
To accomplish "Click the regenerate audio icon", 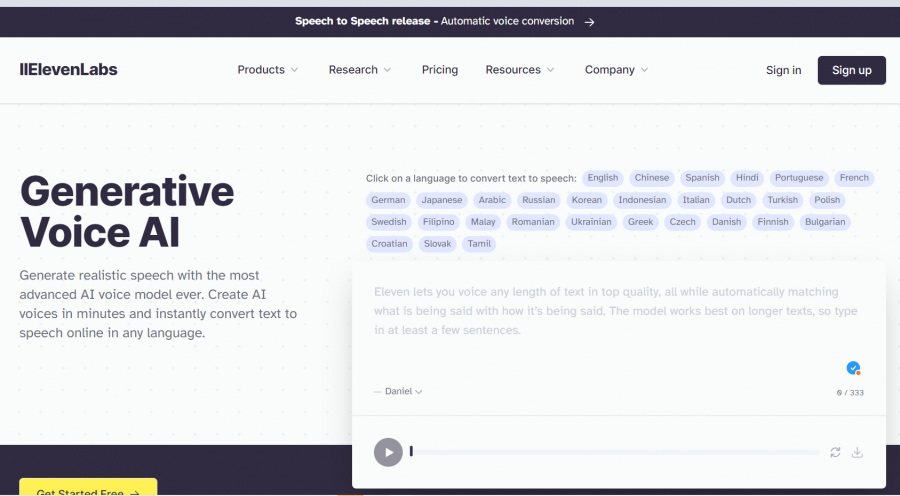I will 835,452.
